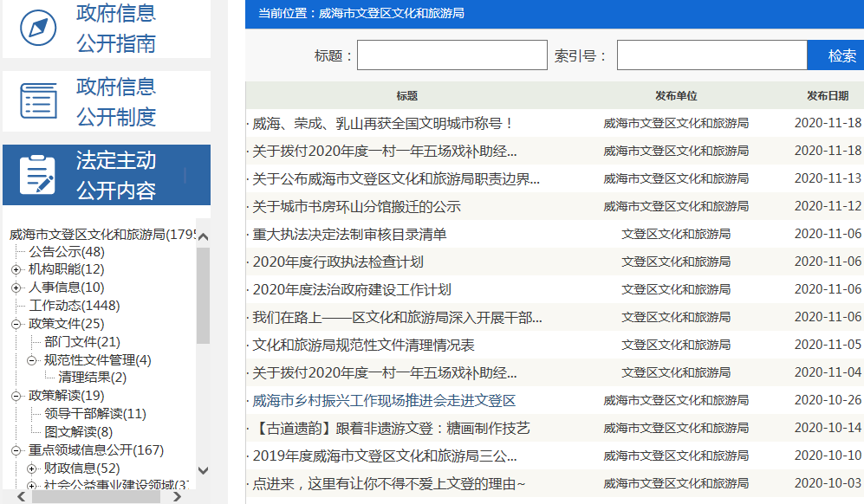Select 工作动态(1448) in the tree
Viewport: 864px width, 504px height.
tap(75, 306)
